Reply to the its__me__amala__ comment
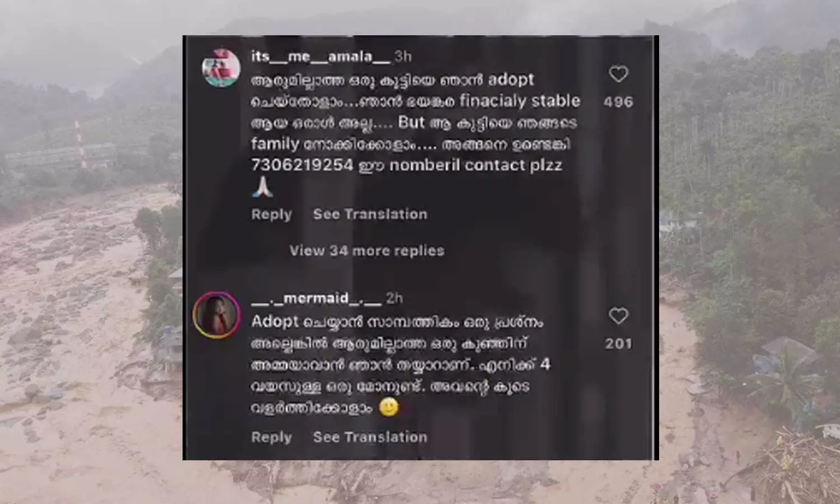This screenshot has width=840, height=504. click(272, 214)
